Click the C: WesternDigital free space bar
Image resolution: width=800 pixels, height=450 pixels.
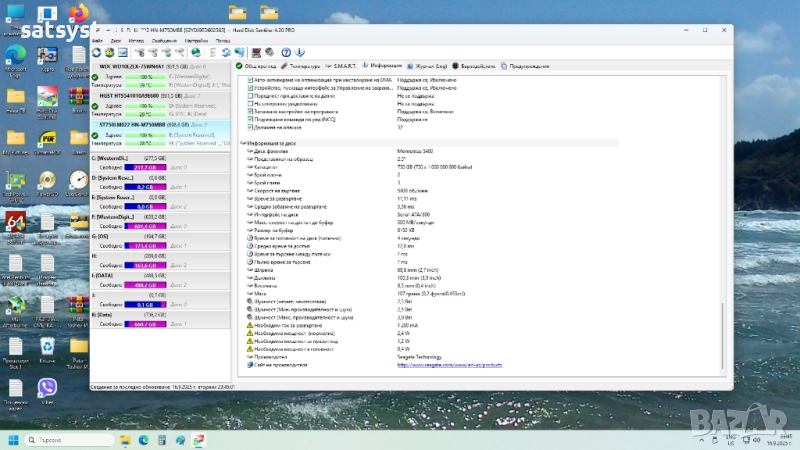click(x=145, y=167)
